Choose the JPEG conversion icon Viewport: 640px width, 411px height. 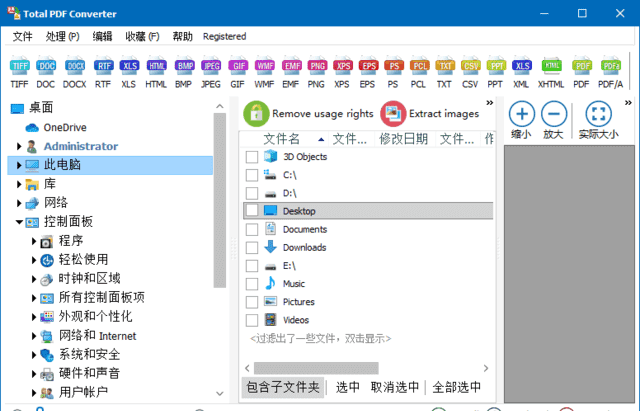[211, 66]
